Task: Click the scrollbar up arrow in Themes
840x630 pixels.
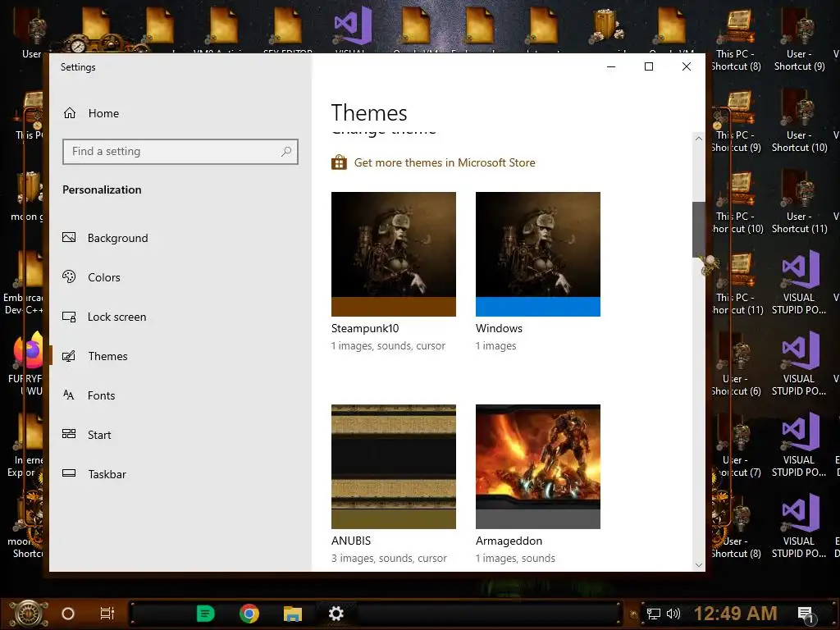Action: tap(699, 138)
